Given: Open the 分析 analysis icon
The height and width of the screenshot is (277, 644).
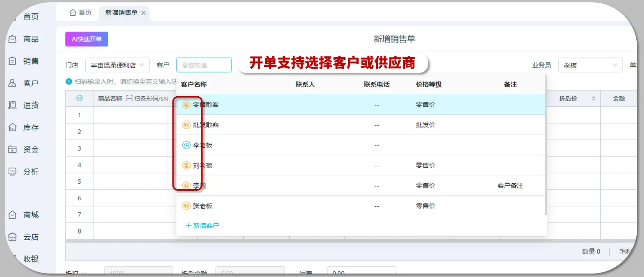Looking at the screenshot, I should [13, 171].
